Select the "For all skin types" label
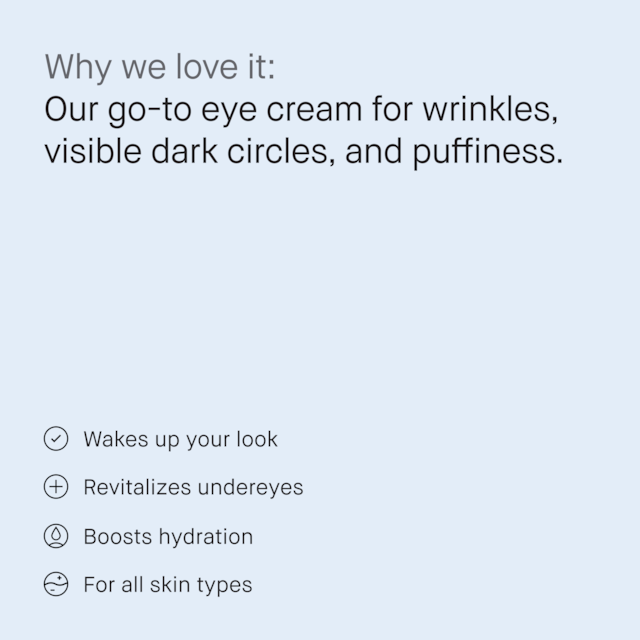Viewport: 640px width, 640px height. pos(168,585)
